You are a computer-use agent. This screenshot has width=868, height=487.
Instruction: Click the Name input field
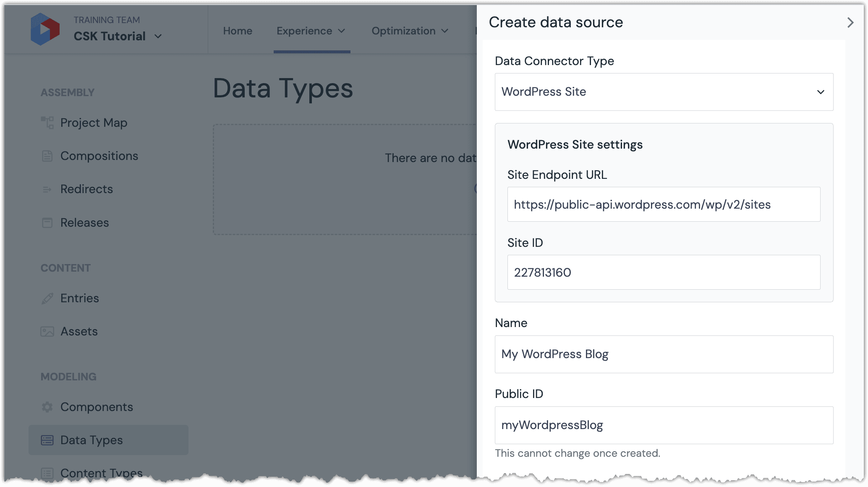point(664,353)
